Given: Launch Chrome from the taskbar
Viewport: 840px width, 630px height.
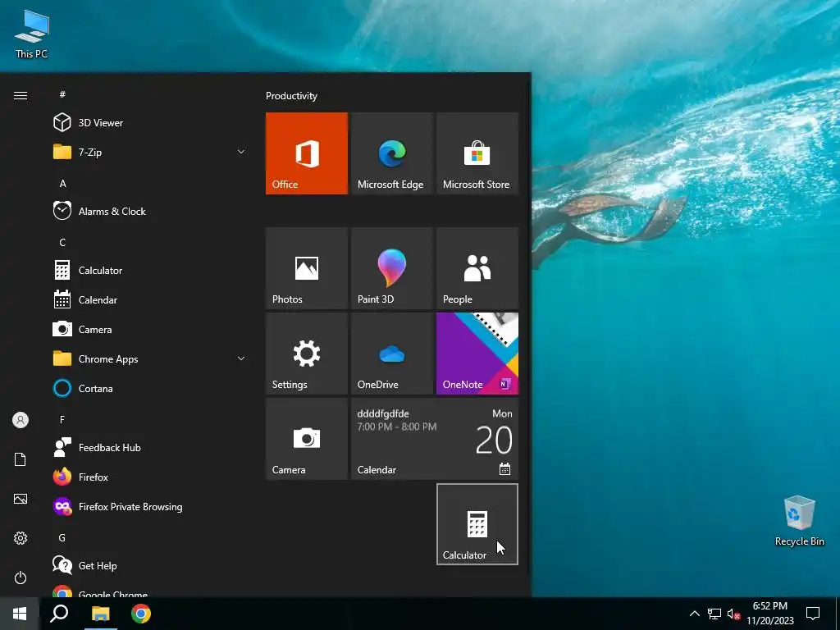Looking at the screenshot, I should pyautogui.click(x=141, y=614).
